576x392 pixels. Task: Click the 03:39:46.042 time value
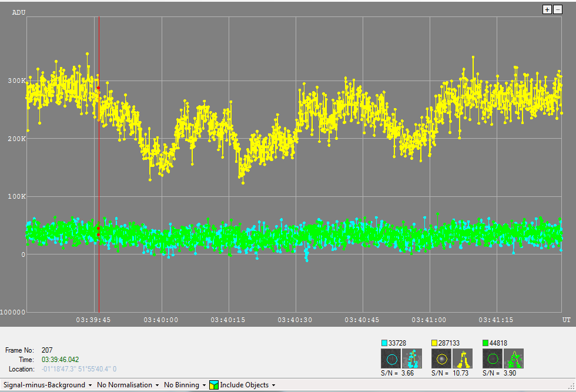click(60, 359)
